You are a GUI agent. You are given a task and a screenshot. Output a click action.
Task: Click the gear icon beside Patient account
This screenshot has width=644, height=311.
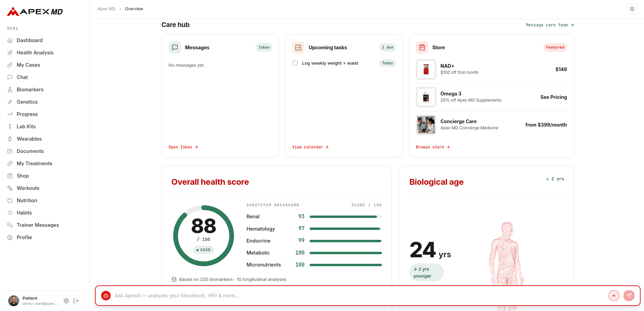(x=66, y=301)
